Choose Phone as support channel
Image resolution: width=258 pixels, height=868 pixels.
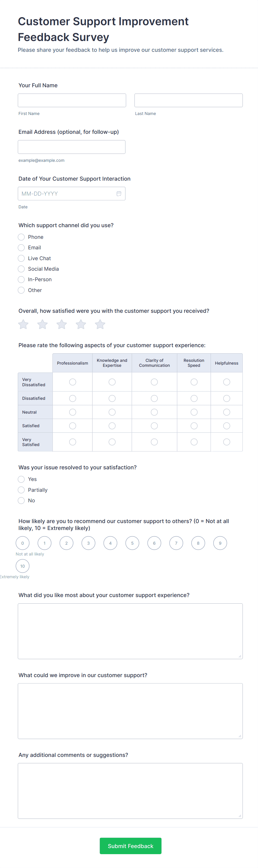(x=21, y=237)
